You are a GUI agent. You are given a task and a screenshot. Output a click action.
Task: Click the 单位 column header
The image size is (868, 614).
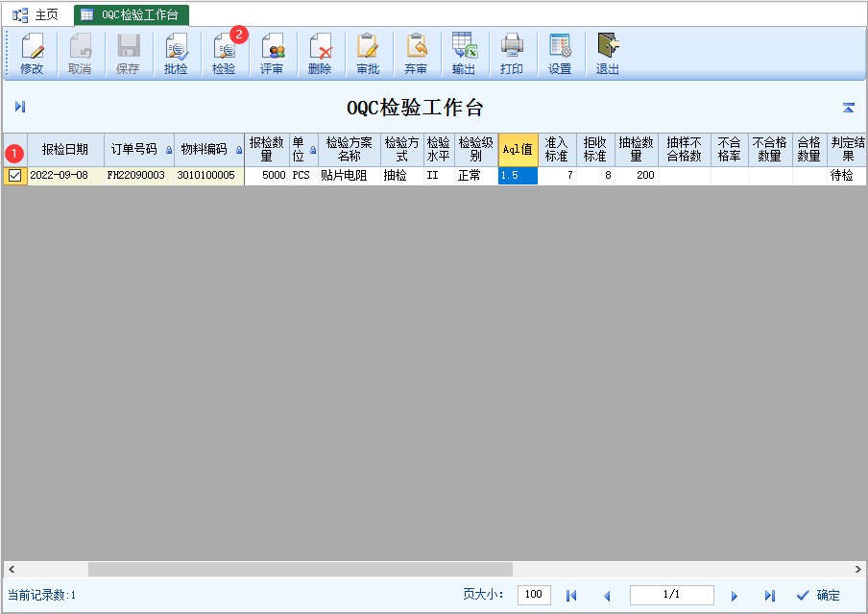tap(304, 150)
